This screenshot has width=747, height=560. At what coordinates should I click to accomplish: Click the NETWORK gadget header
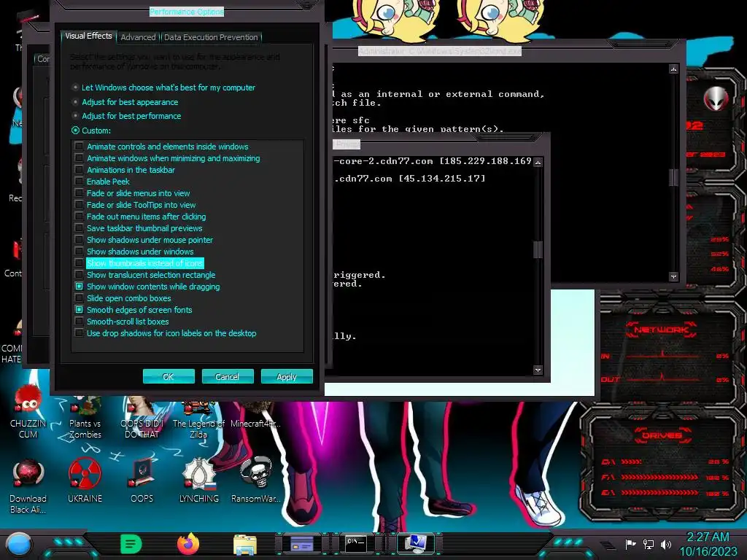(x=661, y=330)
